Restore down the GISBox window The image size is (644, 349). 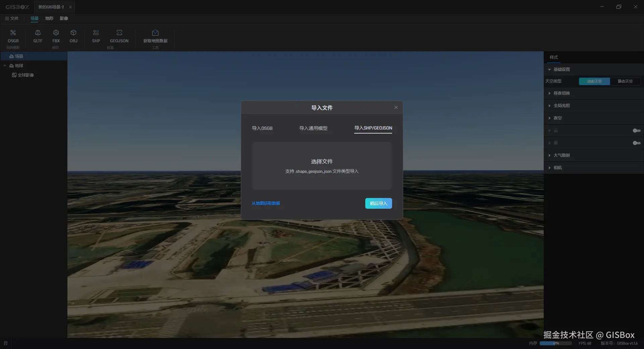point(619,7)
